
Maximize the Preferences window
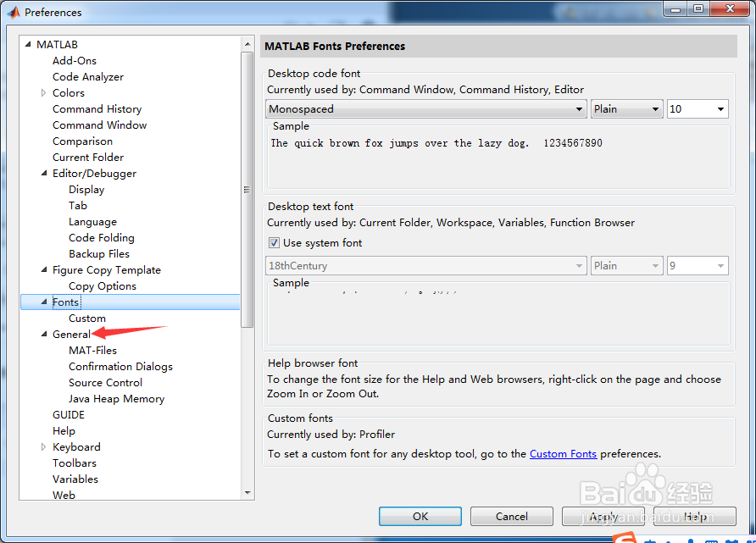point(698,8)
